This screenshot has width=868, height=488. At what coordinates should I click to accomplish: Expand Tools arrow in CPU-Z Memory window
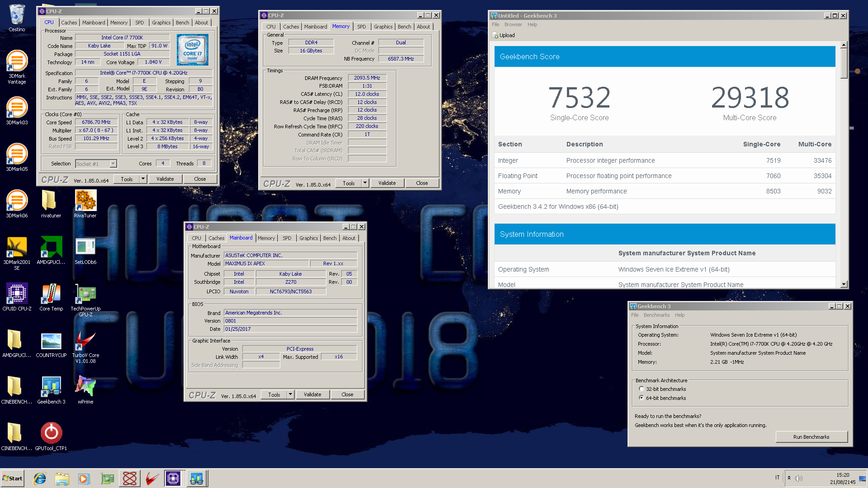coord(365,183)
